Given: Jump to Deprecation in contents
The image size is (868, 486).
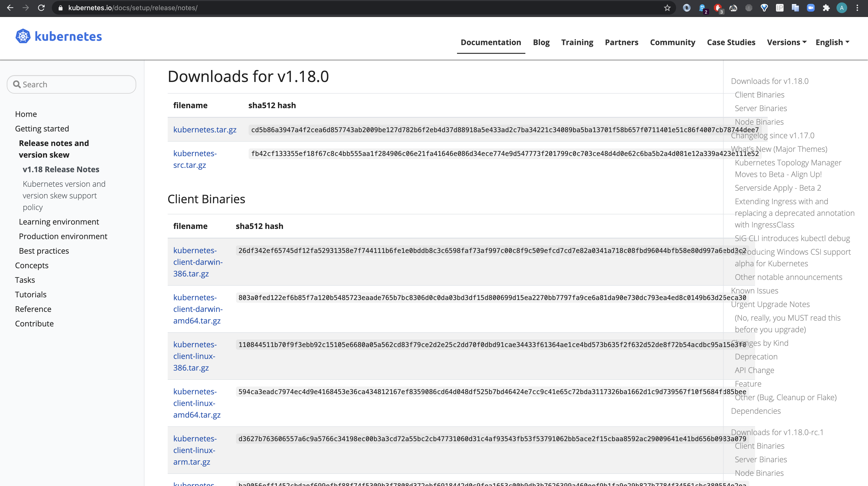Looking at the screenshot, I should pyautogui.click(x=756, y=357).
